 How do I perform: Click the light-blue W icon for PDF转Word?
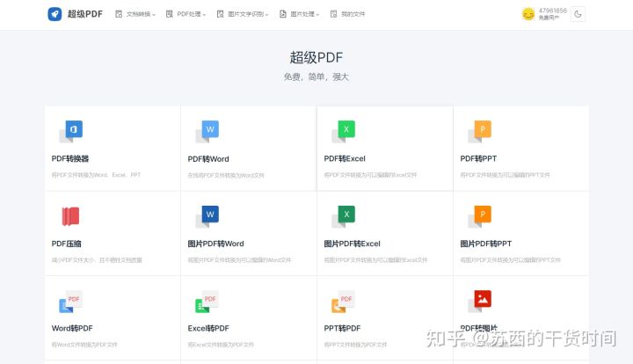click(207, 132)
